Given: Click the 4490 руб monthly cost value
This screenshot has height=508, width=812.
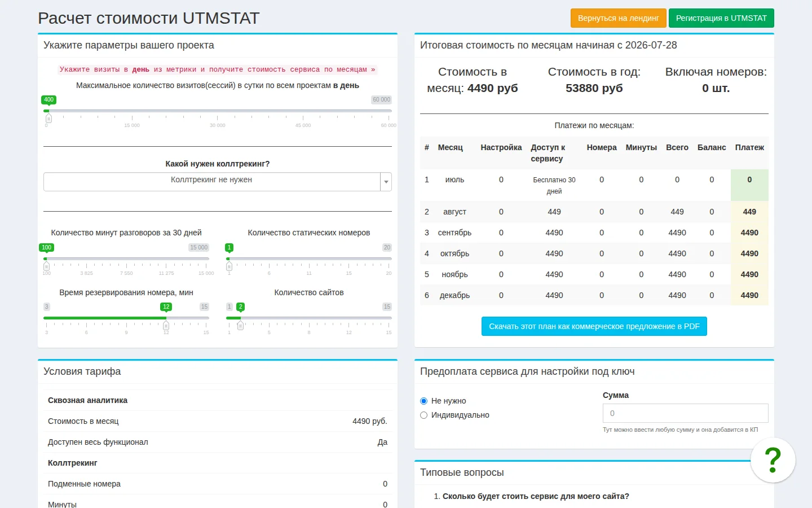Looking at the screenshot, I should [492, 88].
